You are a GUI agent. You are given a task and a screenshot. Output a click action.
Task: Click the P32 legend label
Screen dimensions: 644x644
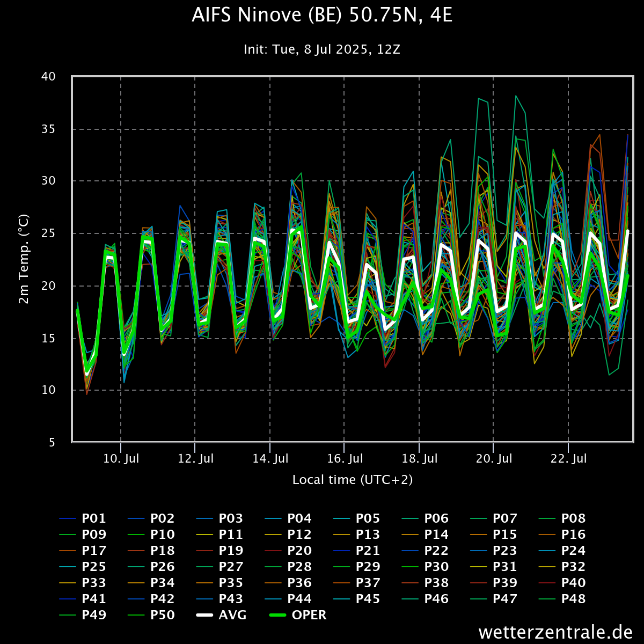coord(562,567)
